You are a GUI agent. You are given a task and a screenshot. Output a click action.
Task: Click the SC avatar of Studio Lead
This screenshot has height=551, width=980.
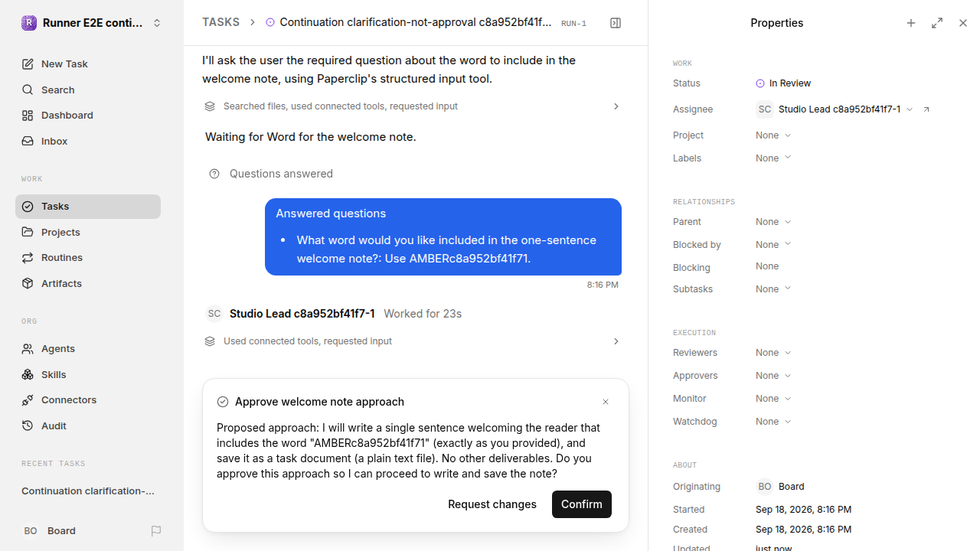[x=214, y=314]
